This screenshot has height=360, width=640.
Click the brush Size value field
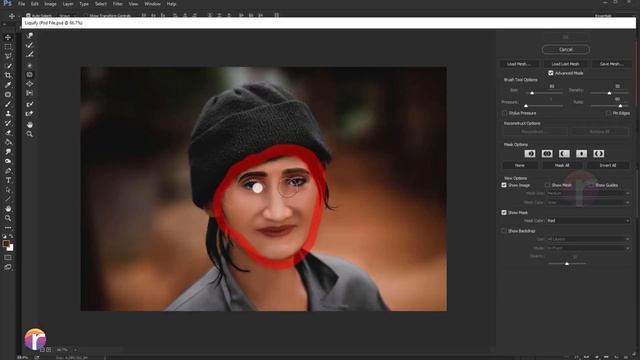coord(552,87)
